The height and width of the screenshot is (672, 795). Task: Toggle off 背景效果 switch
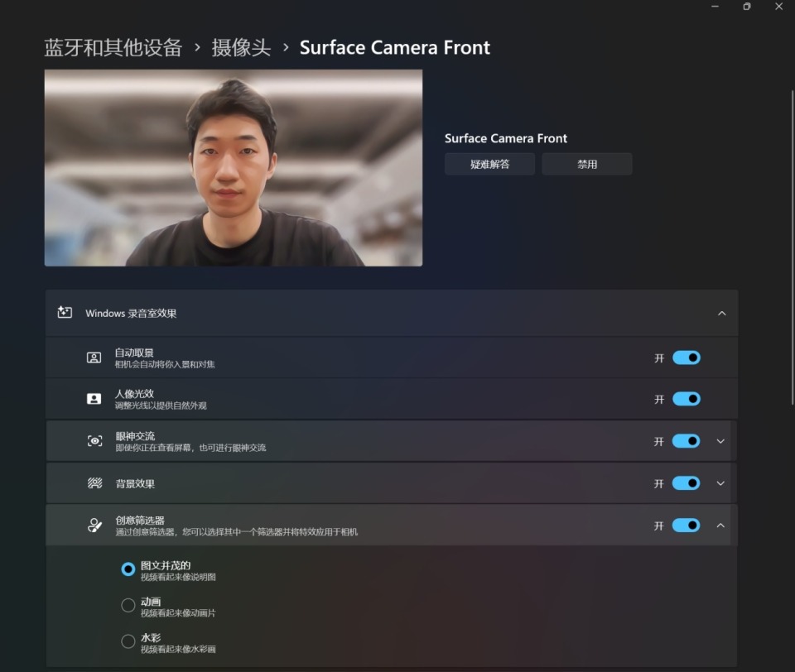tap(686, 483)
